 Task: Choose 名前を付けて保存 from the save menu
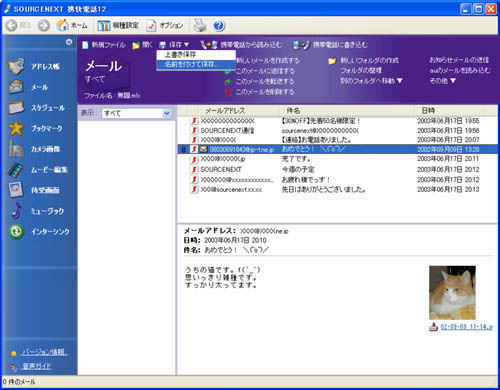pyautogui.click(x=196, y=64)
